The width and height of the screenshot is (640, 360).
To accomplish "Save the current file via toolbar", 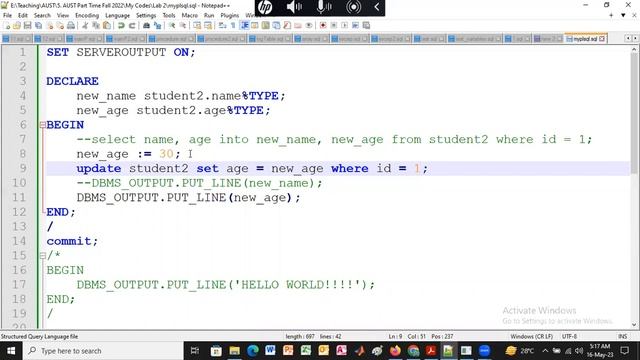I will point(28,25).
